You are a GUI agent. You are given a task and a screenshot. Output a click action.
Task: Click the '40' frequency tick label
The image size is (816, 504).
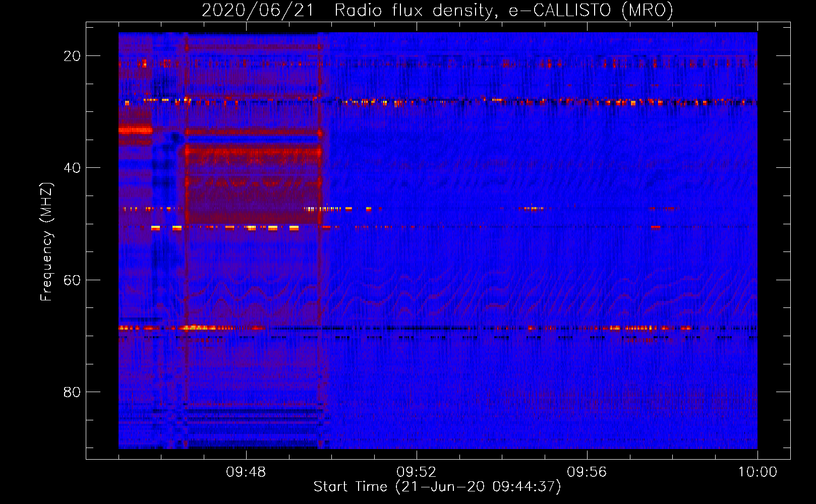click(x=72, y=168)
